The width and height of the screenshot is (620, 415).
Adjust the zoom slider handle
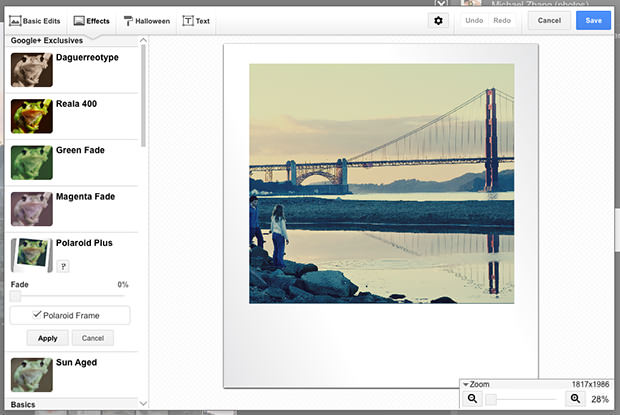click(491, 399)
